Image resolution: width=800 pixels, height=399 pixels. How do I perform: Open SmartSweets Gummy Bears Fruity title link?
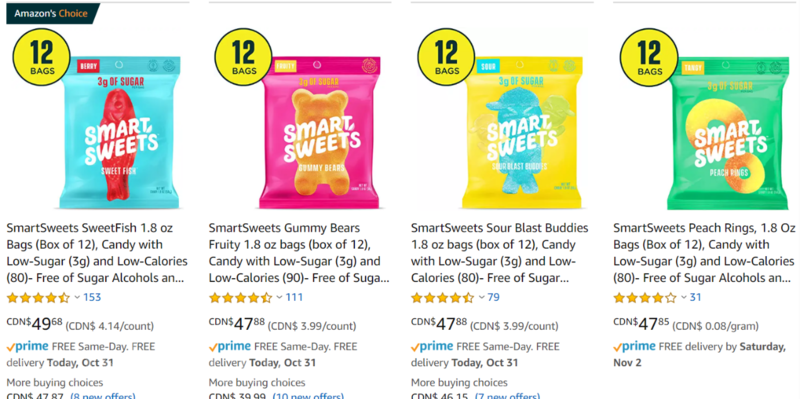299,253
